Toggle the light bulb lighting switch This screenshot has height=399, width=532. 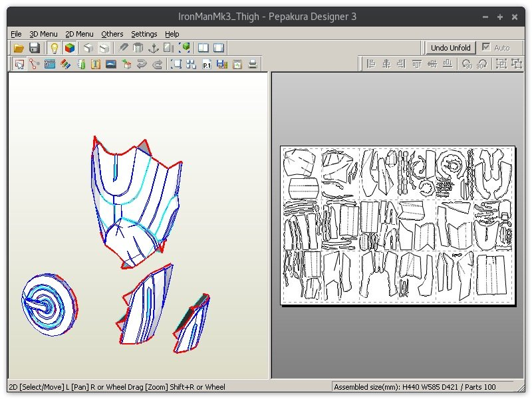(54, 48)
